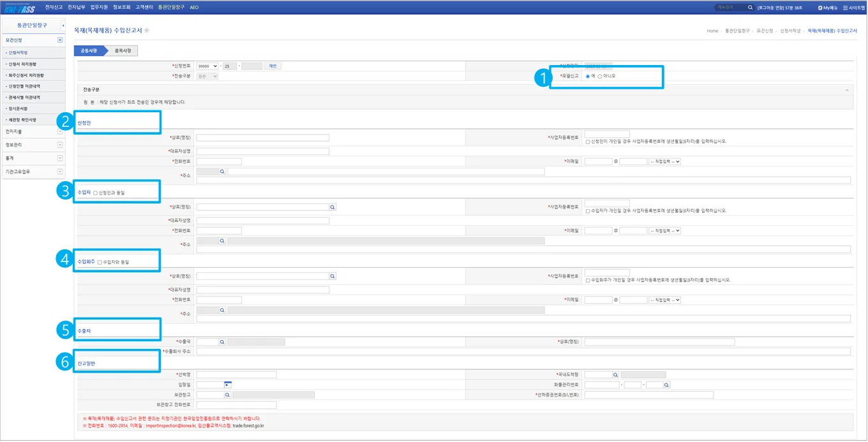Click the 채번 button

coord(273,66)
